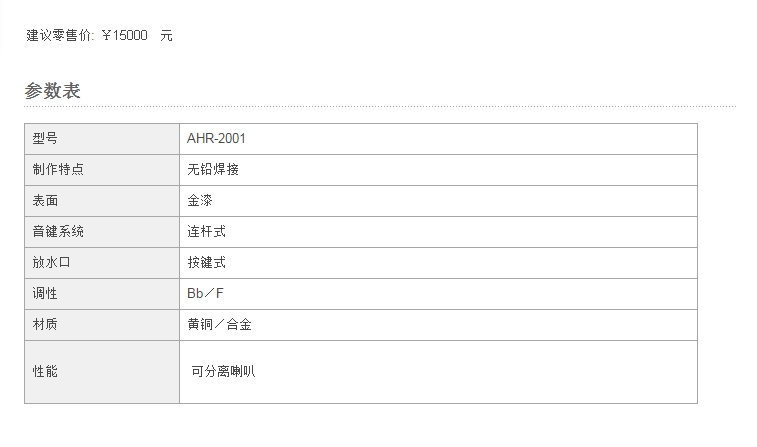Click the 型号 label cell
The image size is (757, 447).
[102, 139]
